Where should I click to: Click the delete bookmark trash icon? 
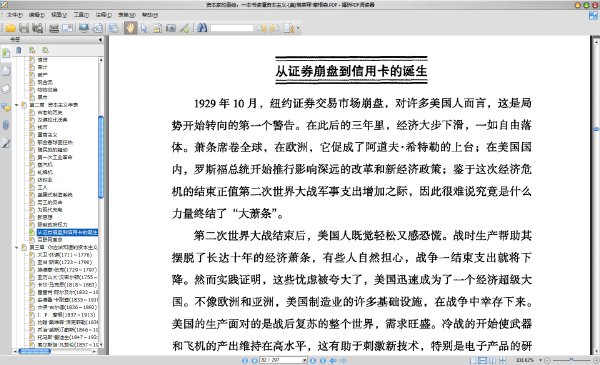coord(18,50)
